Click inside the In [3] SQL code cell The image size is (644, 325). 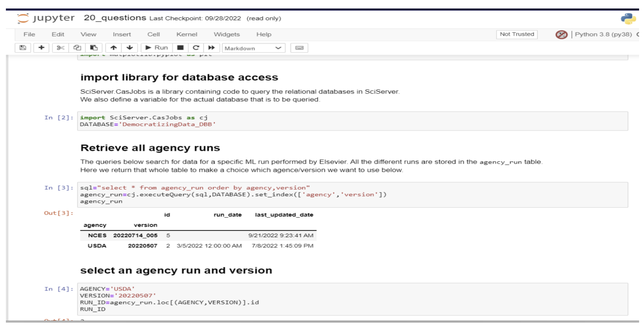352,194
